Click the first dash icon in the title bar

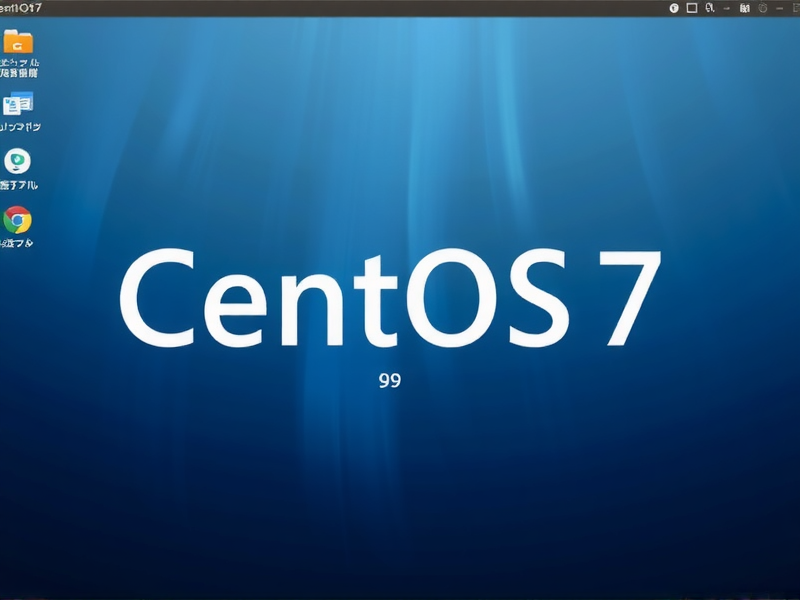[727, 7]
